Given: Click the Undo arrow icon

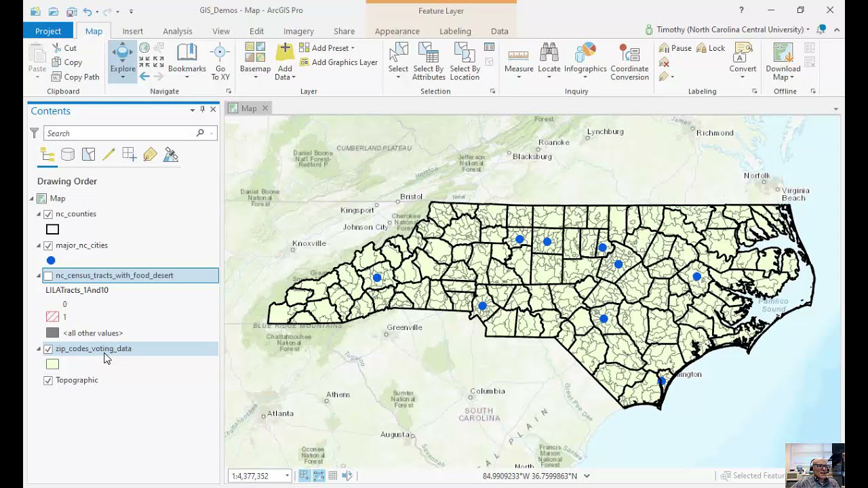Looking at the screenshot, I should pyautogui.click(x=87, y=11).
